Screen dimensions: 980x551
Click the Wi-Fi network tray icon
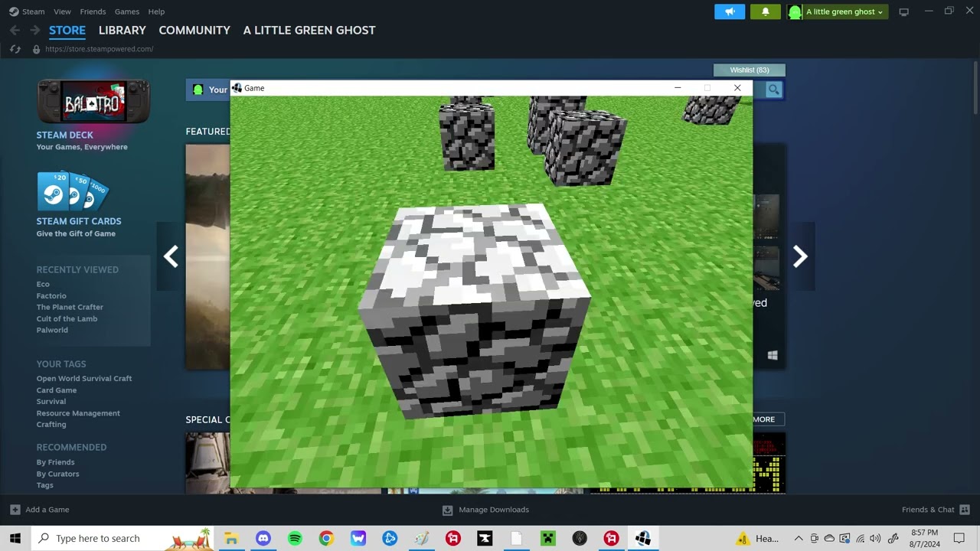tap(861, 538)
